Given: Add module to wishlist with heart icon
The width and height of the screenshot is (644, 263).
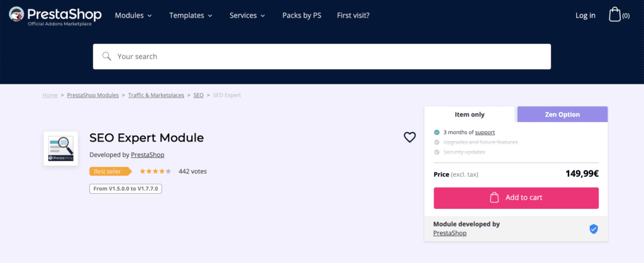Looking at the screenshot, I should [x=409, y=137].
